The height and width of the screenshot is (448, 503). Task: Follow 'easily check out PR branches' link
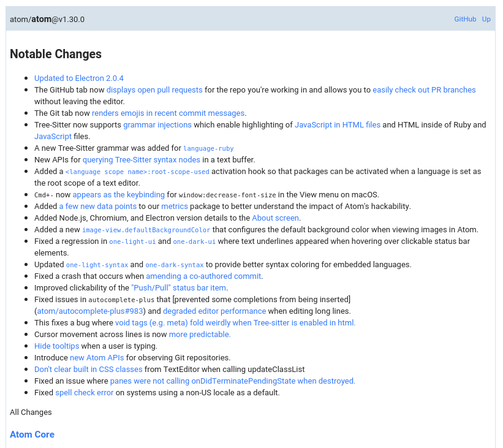tap(424, 90)
